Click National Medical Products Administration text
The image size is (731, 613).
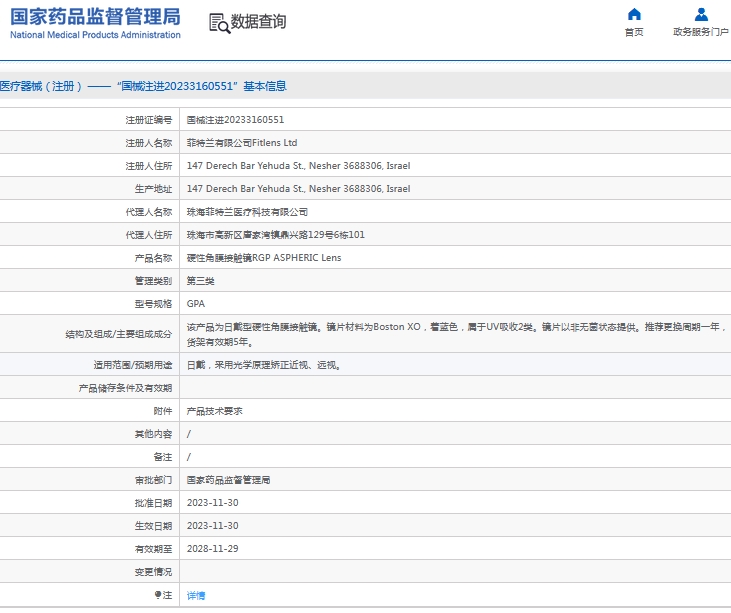(95, 35)
